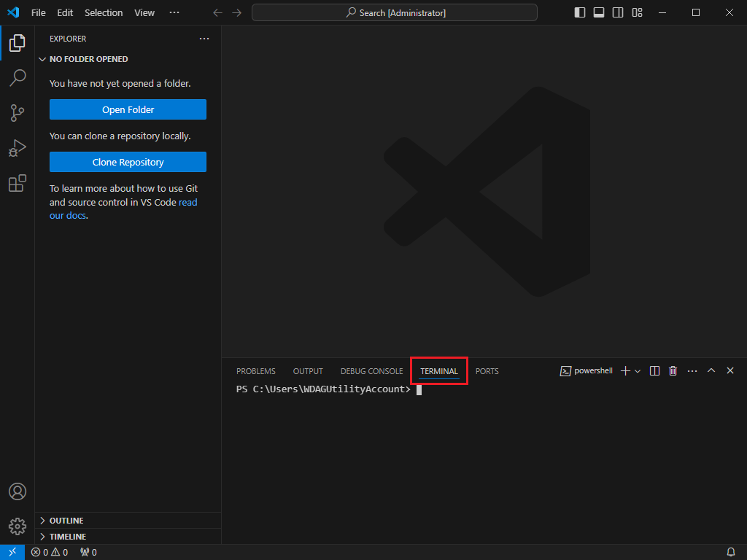
Task: Open the Run and Debug view
Action: pyautogui.click(x=18, y=148)
